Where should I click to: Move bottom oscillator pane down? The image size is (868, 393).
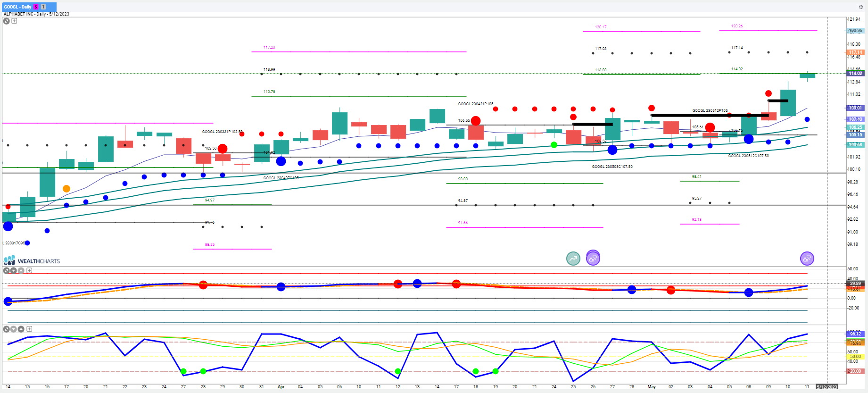pos(14,329)
